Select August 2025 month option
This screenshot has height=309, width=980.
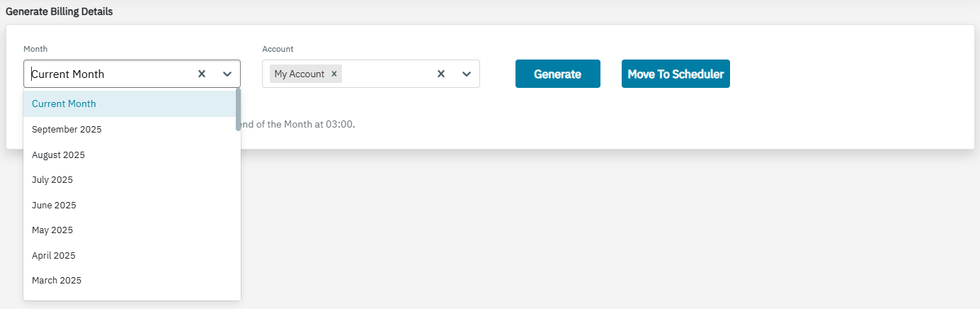pos(58,155)
